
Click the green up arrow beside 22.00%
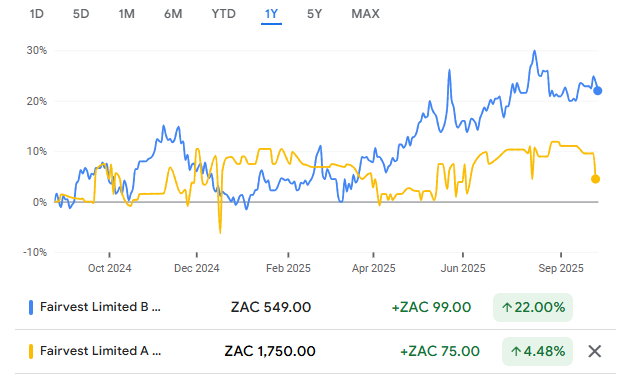coord(507,308)
